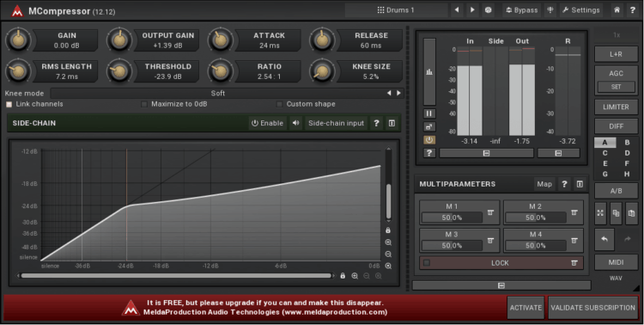The height and width of the screenshot is (325, 644).
Task: Click the paste settings icon
Action: click(631, 213)
